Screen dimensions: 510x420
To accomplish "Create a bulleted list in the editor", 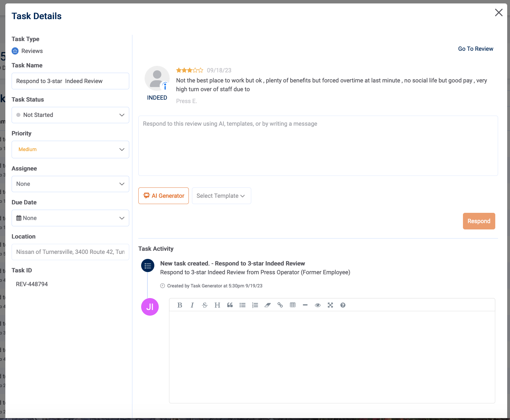I will 242,305.
